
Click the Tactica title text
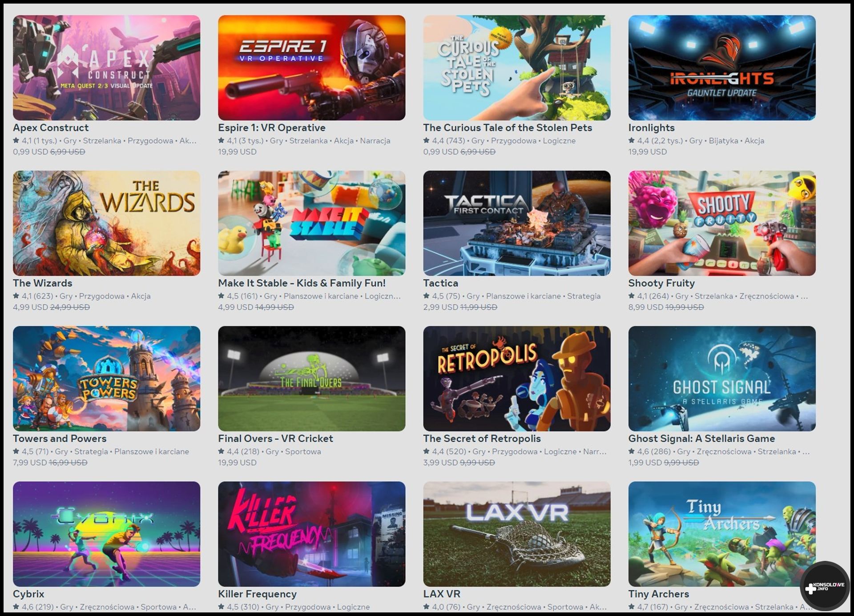click(x=440, y=283)
